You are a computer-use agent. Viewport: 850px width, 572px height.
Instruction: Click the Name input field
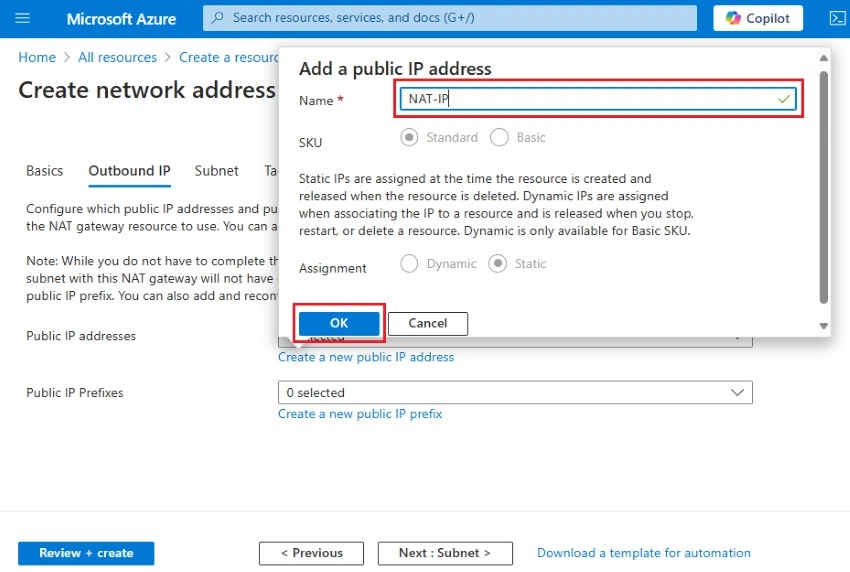[x=598, y=99]
